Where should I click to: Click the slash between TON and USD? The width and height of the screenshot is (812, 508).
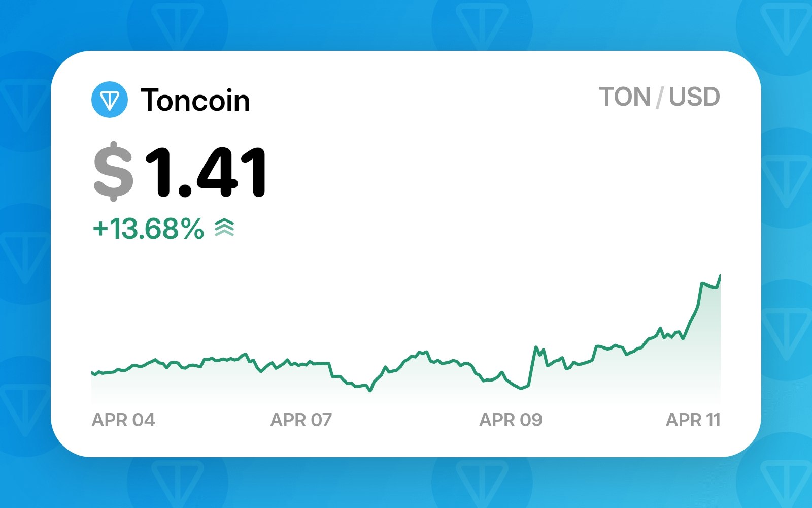(659, 97)
